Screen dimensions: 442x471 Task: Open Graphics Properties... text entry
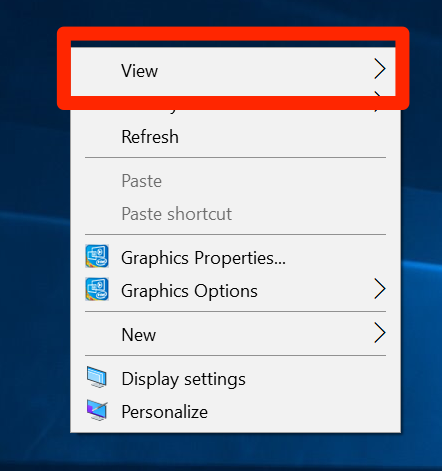click(203, 258)
